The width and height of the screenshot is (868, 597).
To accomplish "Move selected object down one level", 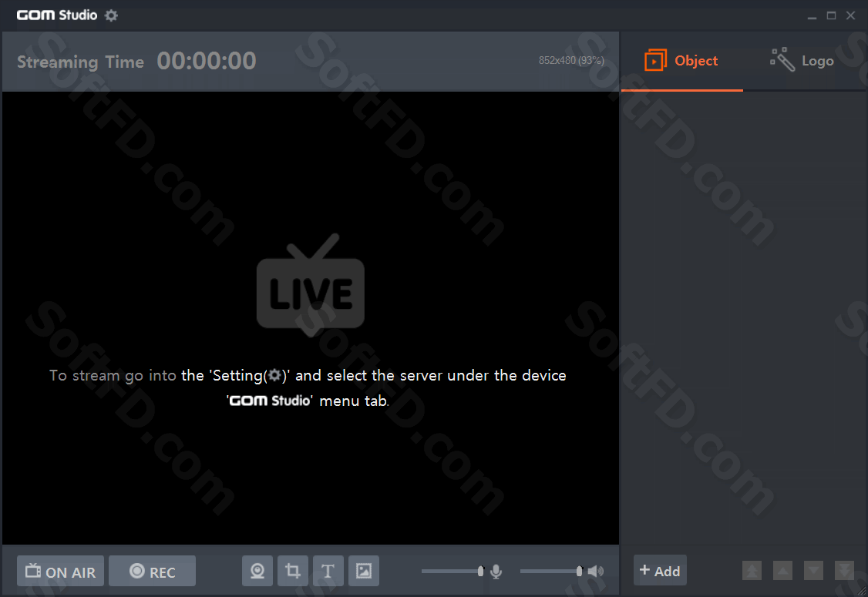I will pyautogui.click(x=814, y=571).
